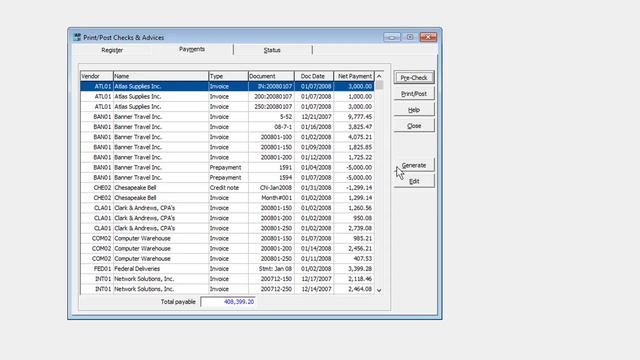640x360 pixels.
Task: Select Network Solutions document 200712-150
Action: pos(227,279)
